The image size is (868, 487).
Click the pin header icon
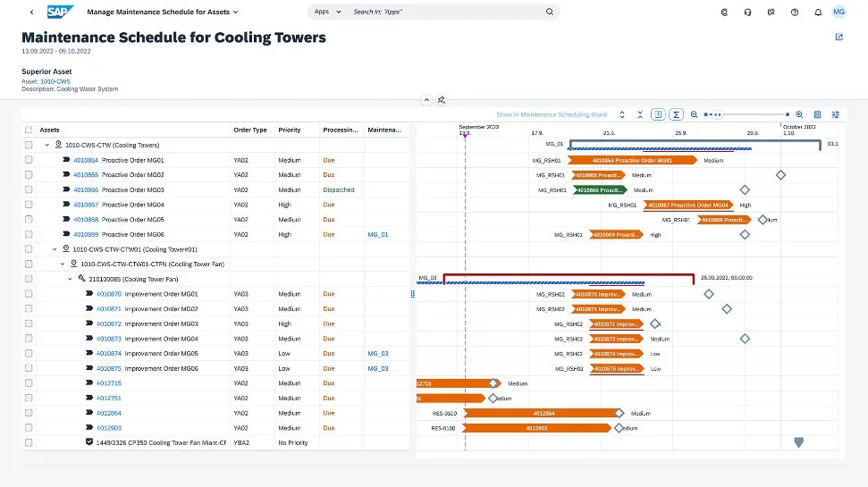[x=442, y=100]
